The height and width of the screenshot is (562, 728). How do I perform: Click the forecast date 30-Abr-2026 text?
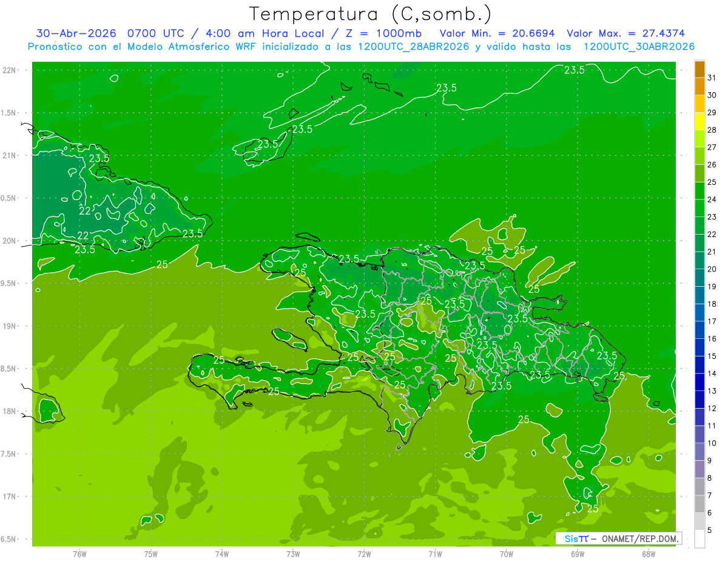pos(76,33)
